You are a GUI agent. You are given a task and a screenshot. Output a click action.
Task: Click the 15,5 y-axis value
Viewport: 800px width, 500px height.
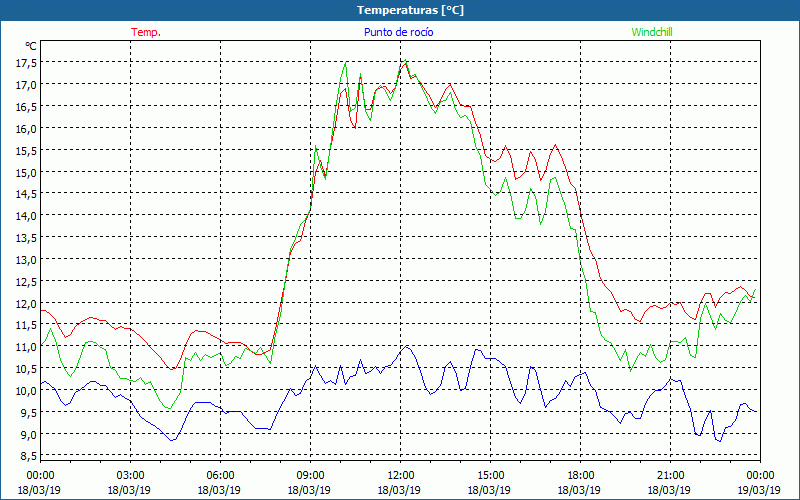coord(27,151)
